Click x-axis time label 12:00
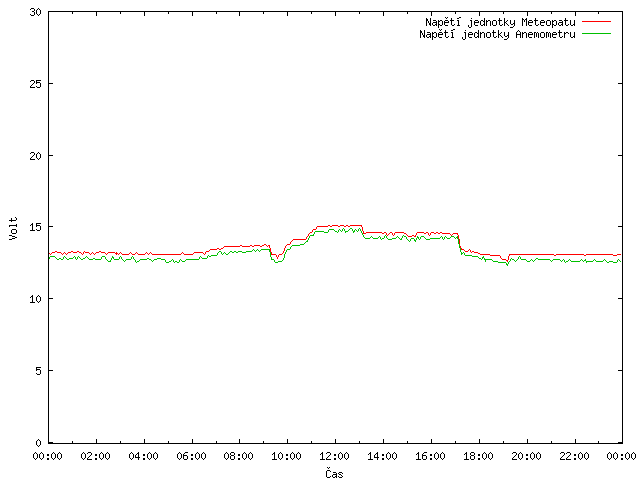The image size is (640, 480). (334, 456)
